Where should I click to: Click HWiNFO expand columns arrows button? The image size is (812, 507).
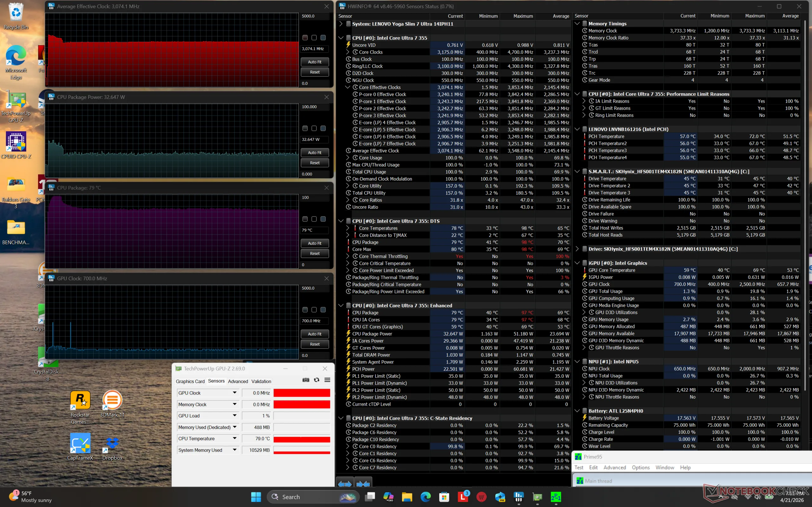(x=344, y=484)
